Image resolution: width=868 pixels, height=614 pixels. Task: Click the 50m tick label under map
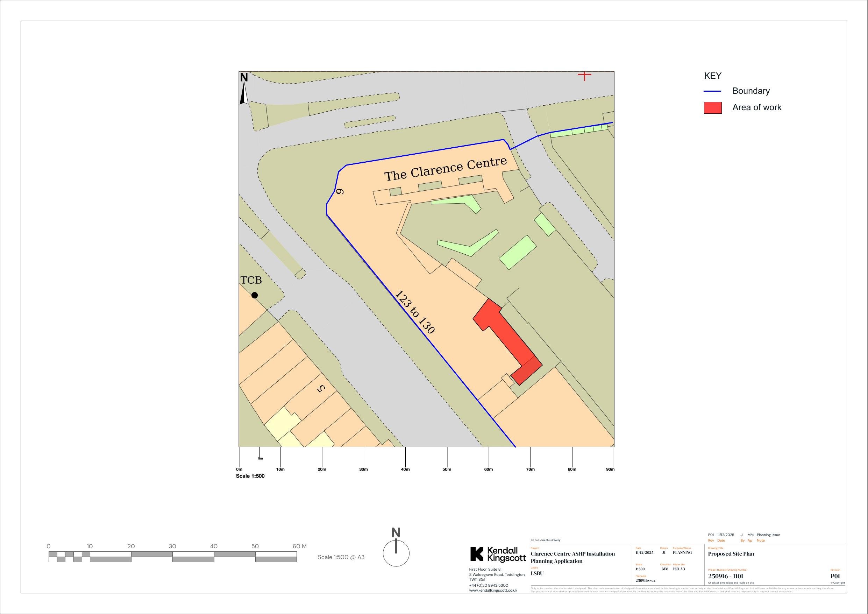click(x=447, y=469)
